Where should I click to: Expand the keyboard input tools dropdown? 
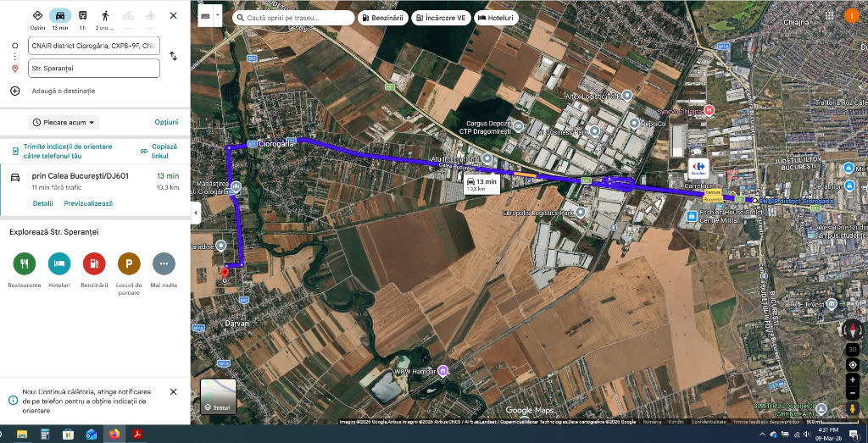click(x=216, y=16)
